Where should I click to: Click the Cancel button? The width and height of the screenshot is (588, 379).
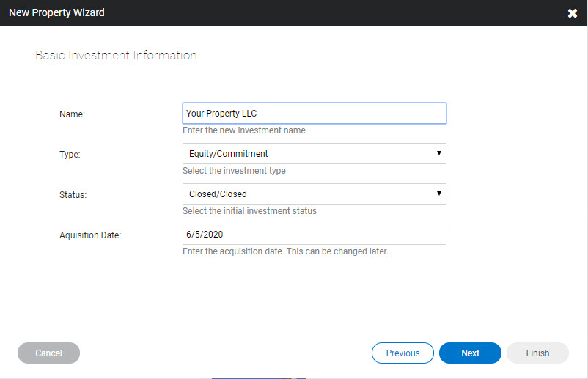coord(48,353)
